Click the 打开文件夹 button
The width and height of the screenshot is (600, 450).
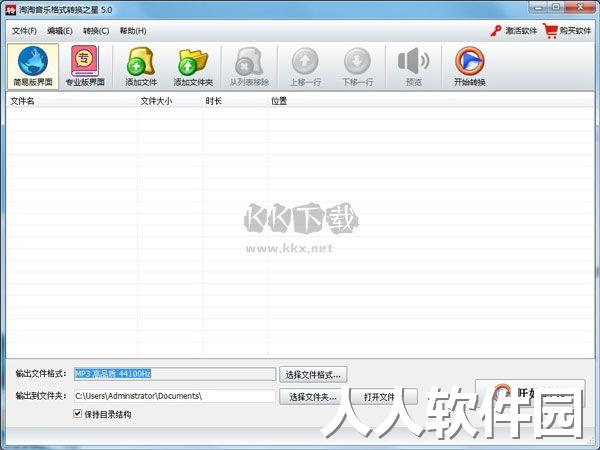point(384,397)
